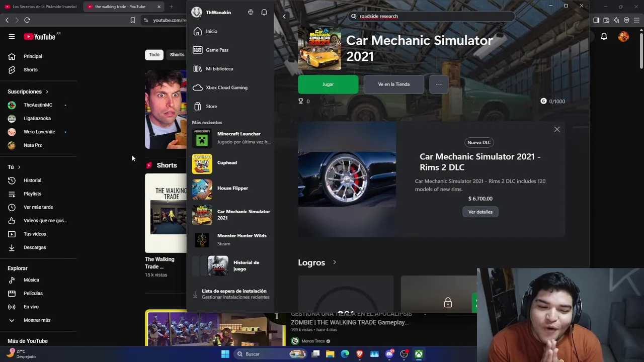Screen dimensions: 644x362
Task: Go to the YouTube logo homepage
Action: coord(39,37)
